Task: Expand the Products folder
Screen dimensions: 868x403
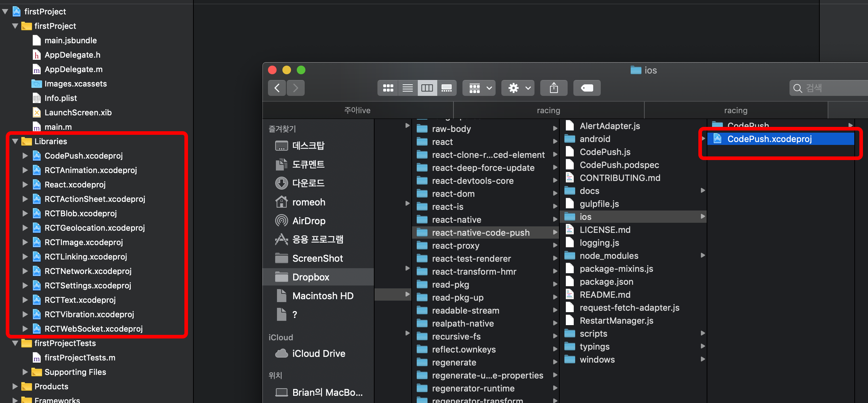Action: coord(15,386)
